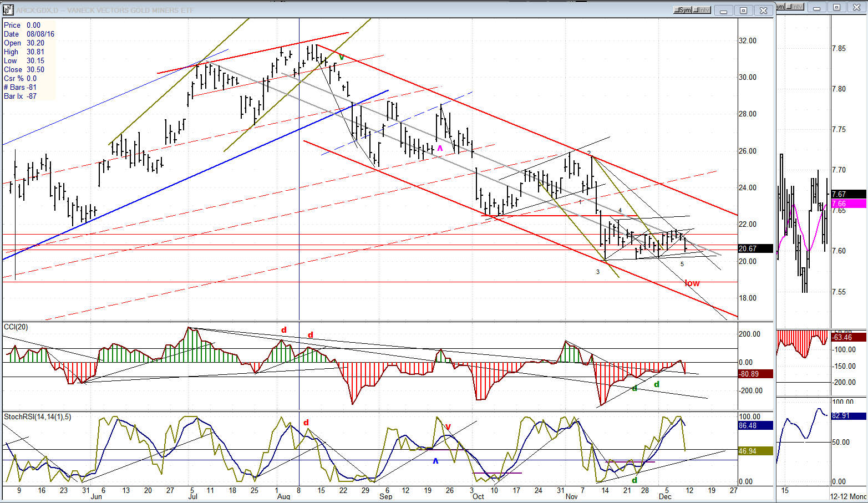The height and width of the screenshot is (503, 868).
Task: Click the -80.89 CCI value tag
Action: coord(755,374)
